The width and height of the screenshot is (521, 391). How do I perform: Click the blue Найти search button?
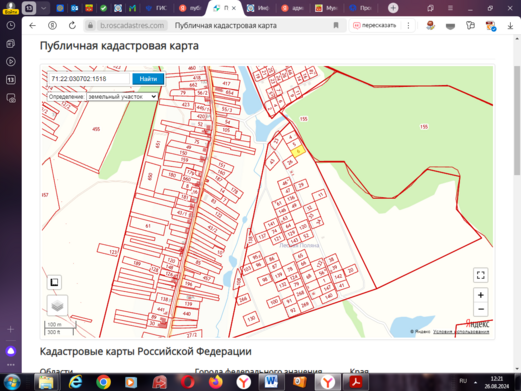[x=148, y=79]
